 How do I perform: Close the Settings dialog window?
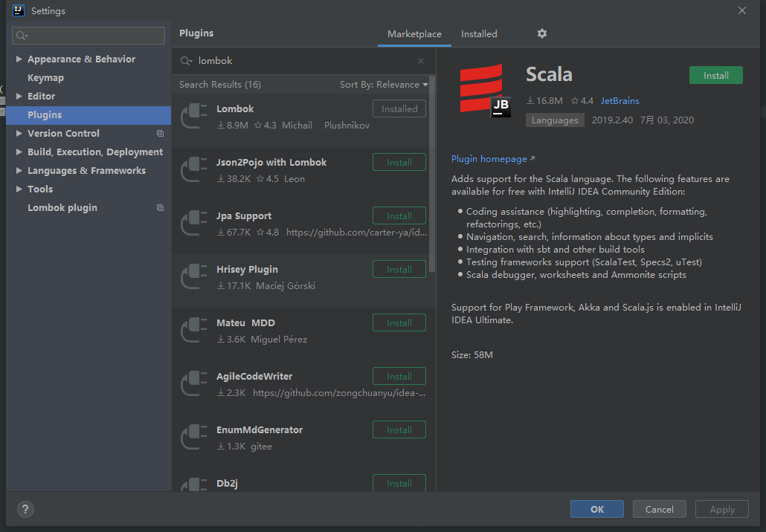point(742,10)
